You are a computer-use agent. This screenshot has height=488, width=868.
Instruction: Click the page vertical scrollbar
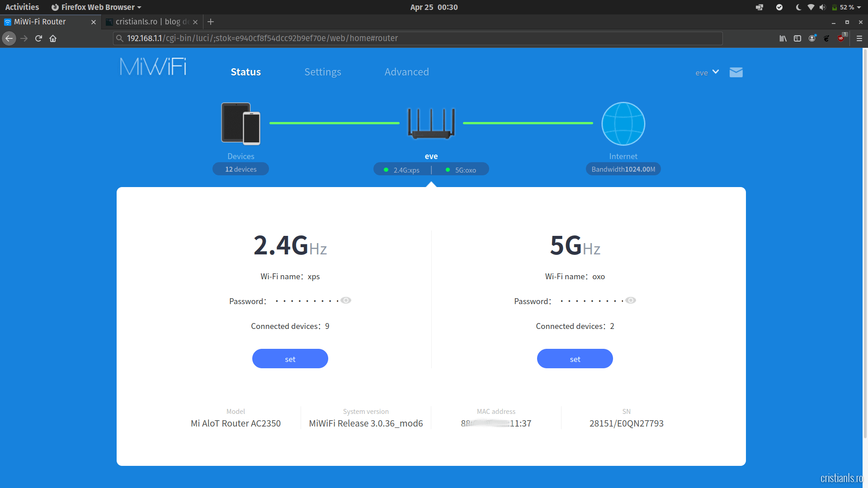[865, 244]
